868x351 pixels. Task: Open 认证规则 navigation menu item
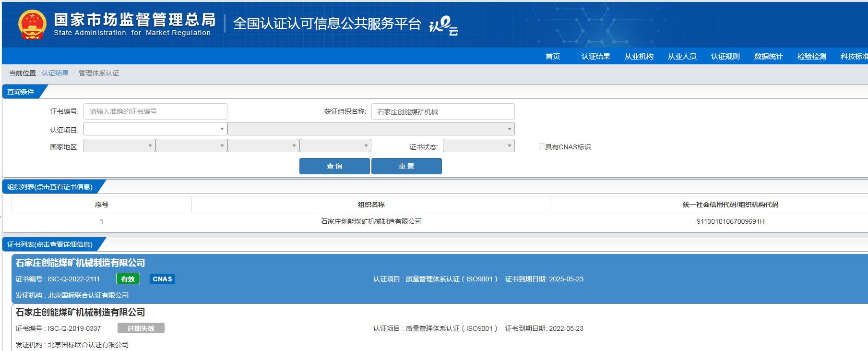coord(725,56)
